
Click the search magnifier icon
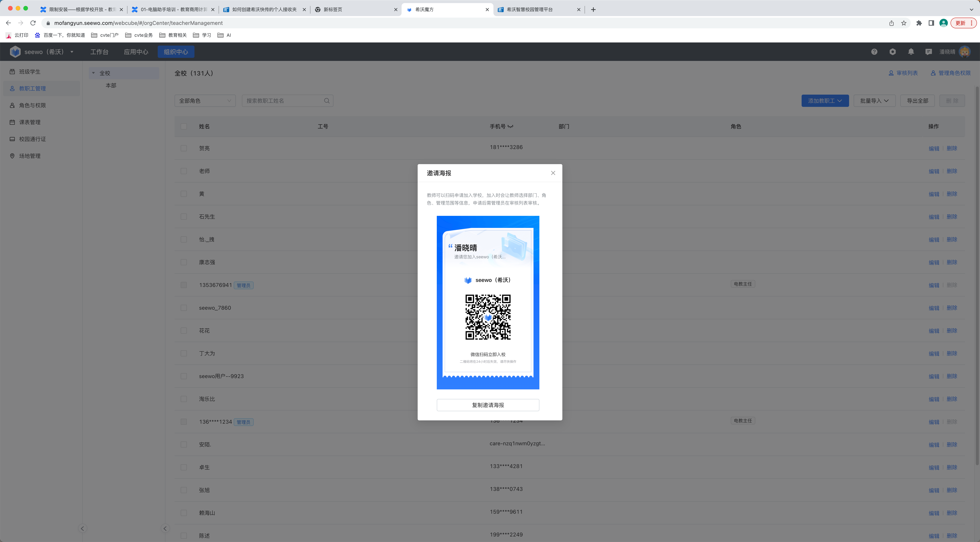tap(327, 101)
